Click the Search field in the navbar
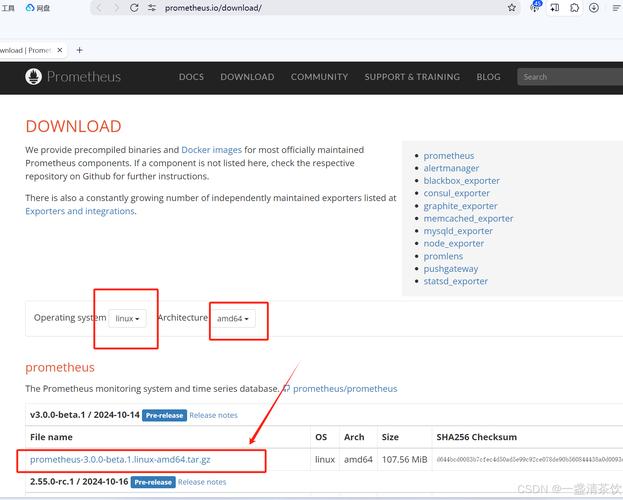The image size is (623, 500). [x=570, y=77]
